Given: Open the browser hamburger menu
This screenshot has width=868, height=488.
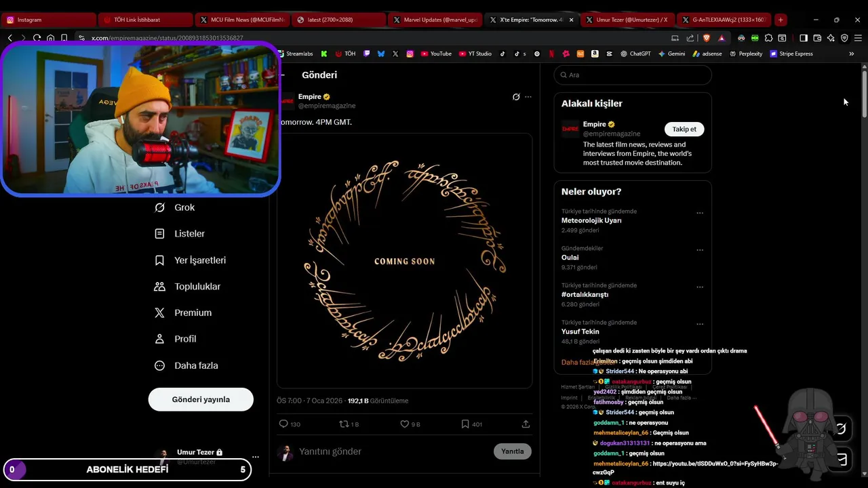Looking at the screenshot, I should 858,38.
